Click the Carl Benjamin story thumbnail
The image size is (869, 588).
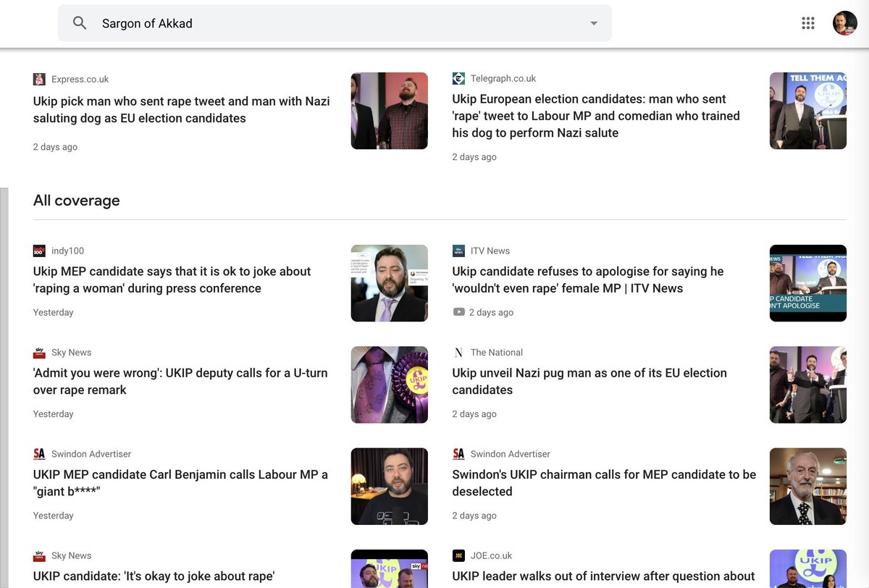click(390, 487)
